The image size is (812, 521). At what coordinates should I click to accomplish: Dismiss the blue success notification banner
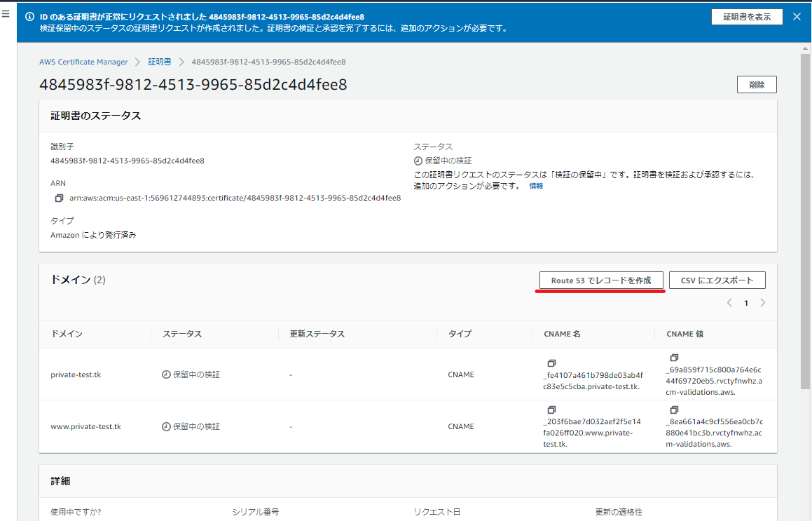pyautogui.click(x=797, y=17)
